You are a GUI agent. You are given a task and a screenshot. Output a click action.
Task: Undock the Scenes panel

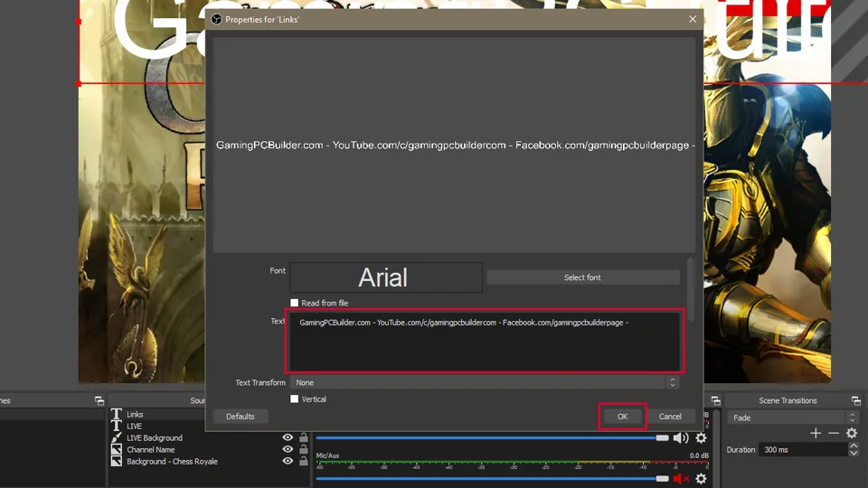(99, 400)
